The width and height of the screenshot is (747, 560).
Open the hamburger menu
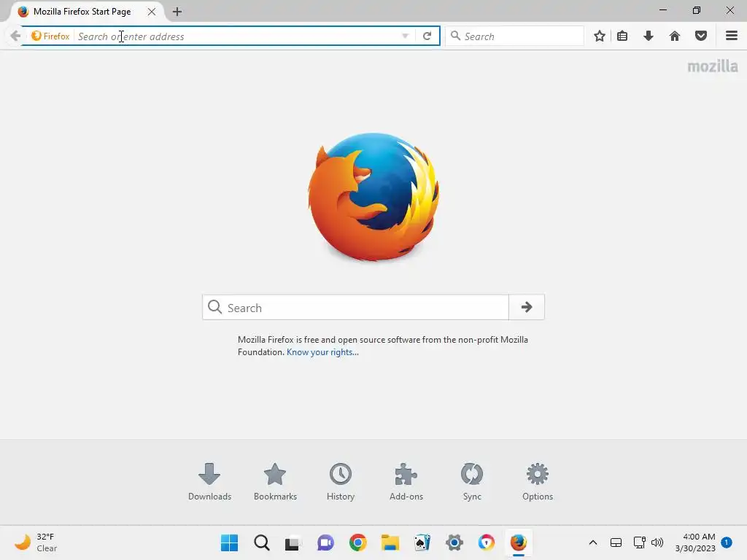tap(732, 36)
